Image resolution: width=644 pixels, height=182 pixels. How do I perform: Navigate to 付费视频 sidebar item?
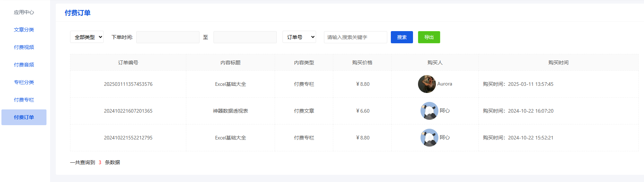pyautogui.click(x=24, y=47)
